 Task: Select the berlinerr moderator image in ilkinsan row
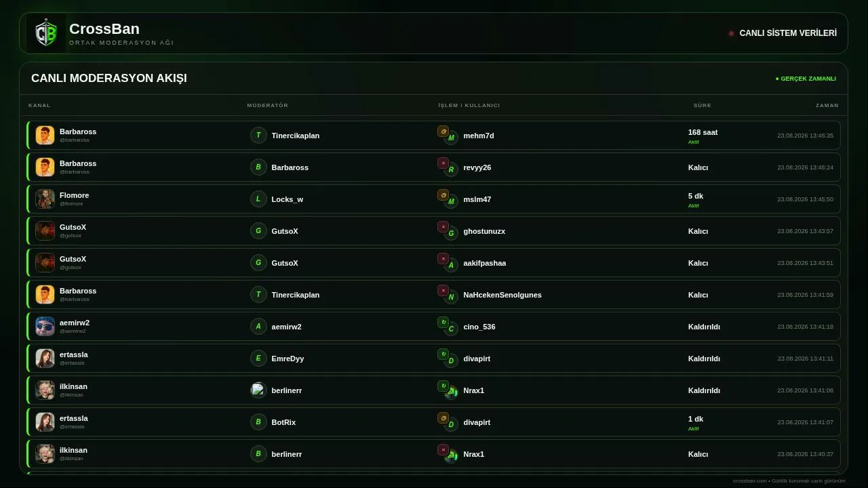pos(258,390)
